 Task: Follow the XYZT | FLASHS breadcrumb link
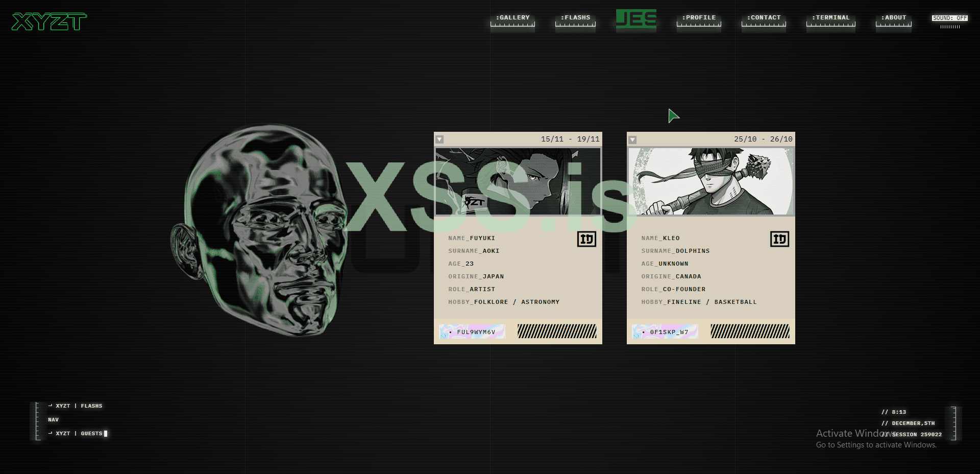click(75, 406)
